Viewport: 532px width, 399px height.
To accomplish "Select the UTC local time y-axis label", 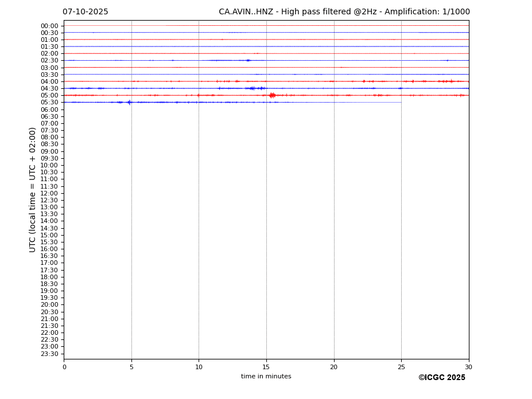I will click(33, 189).
